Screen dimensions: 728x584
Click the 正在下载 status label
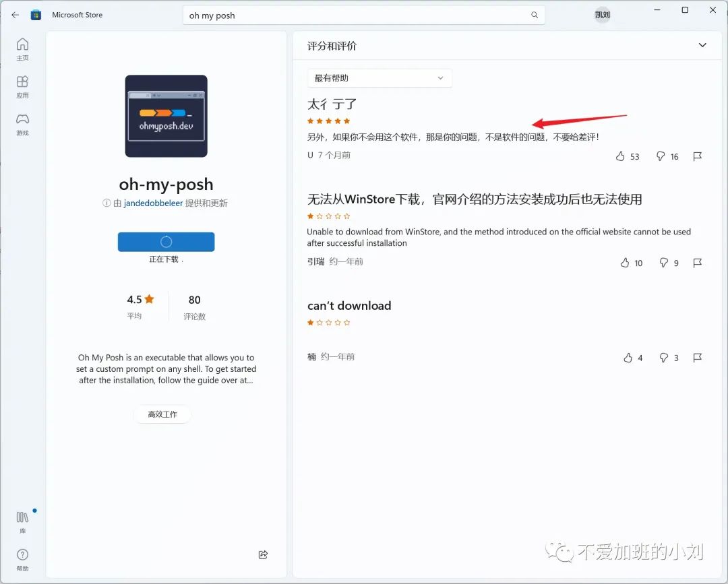coord(166,259)
